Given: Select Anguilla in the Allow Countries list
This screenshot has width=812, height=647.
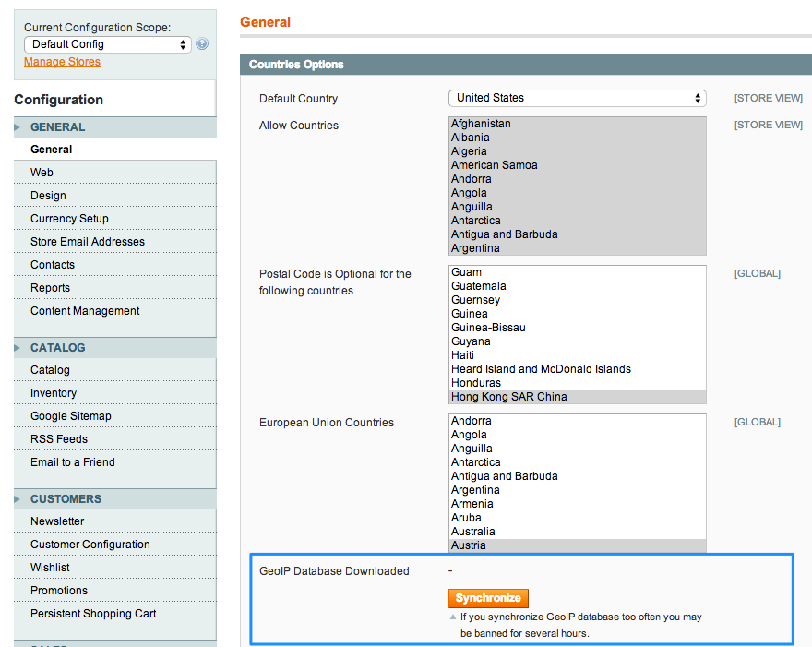Looking at the screenshot, I should click(577, 207).
